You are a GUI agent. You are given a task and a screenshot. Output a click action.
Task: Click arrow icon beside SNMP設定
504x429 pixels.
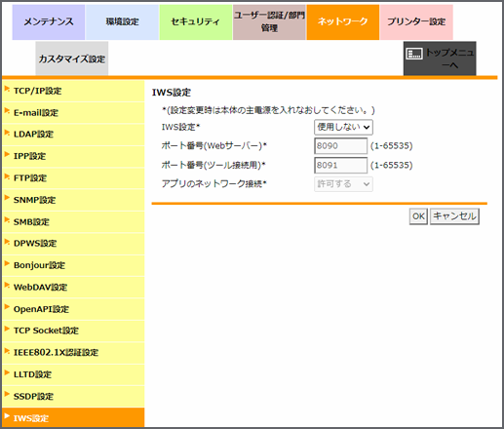tap(7, 198)
